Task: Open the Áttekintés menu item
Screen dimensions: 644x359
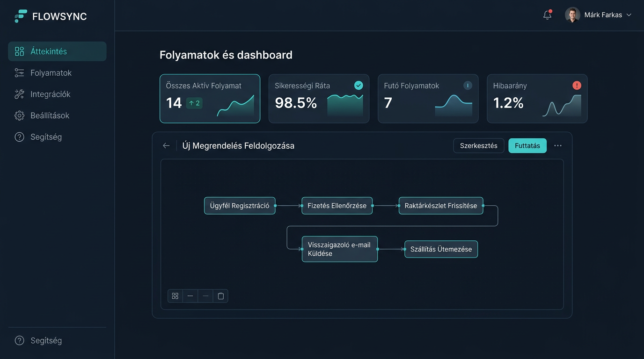Action: click(x=57, y=51)
